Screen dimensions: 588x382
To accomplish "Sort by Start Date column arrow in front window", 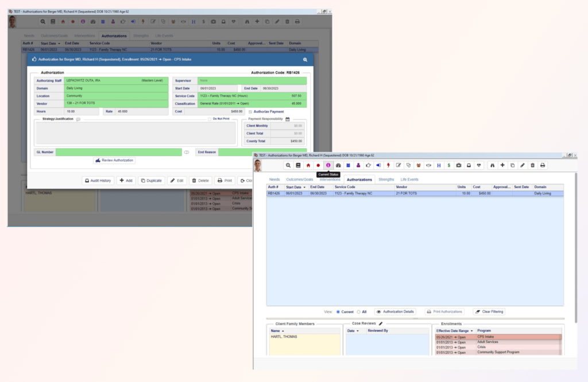I will 304,187.
